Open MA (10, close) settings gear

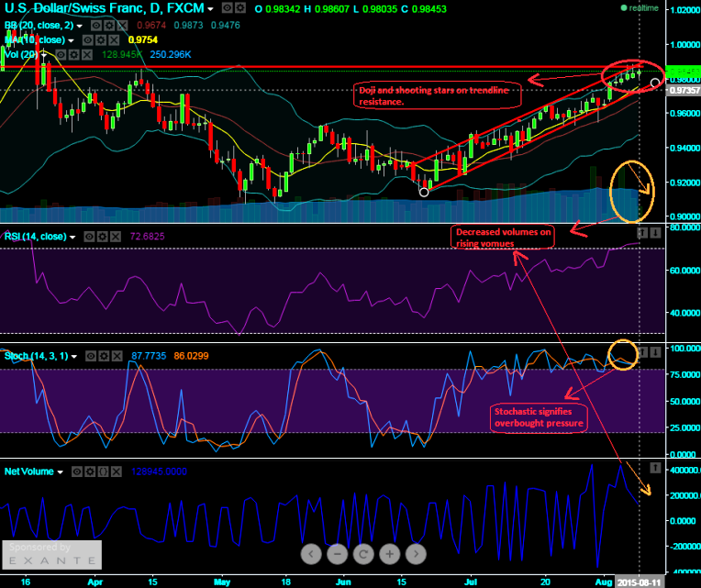pos(101,40)
